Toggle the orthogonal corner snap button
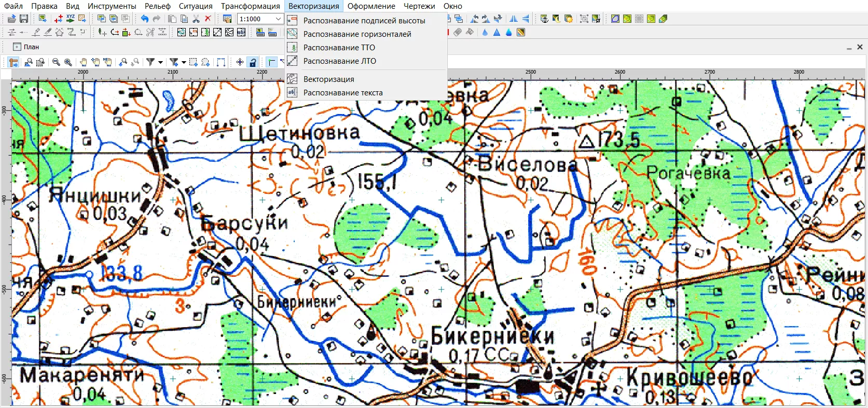The height and width of the screenshot is (408, 868). click(271, 62)
